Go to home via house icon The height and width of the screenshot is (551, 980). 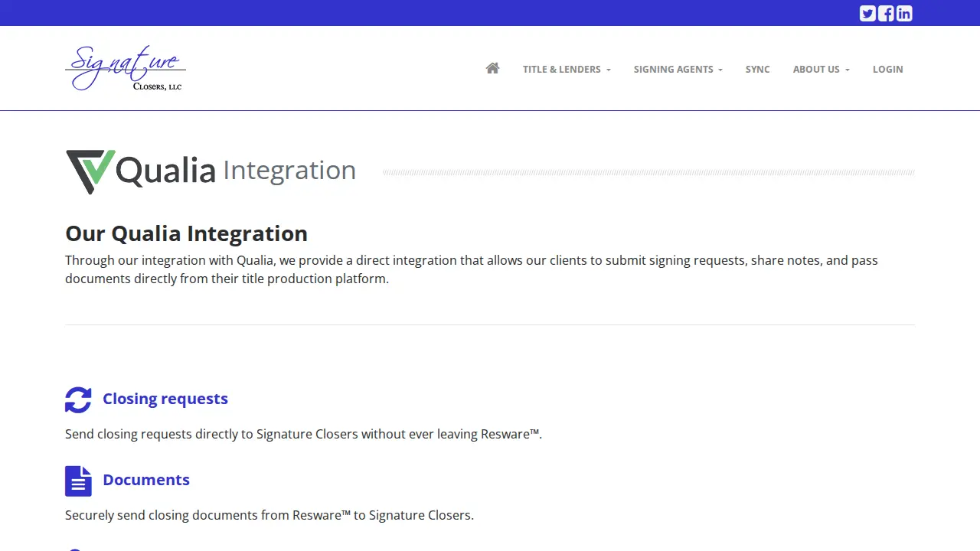(x=492, y=69)
